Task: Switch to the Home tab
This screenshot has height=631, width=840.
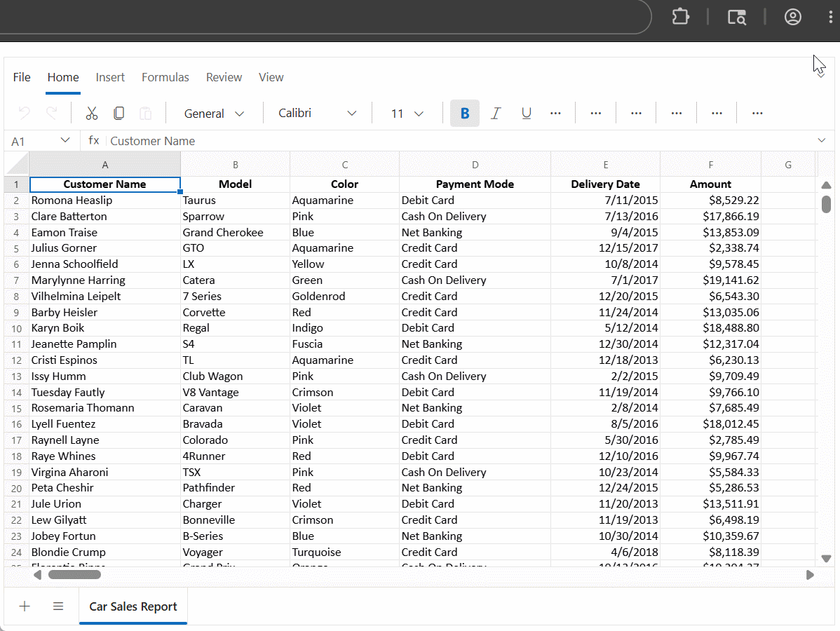Action: click(63, 77)
